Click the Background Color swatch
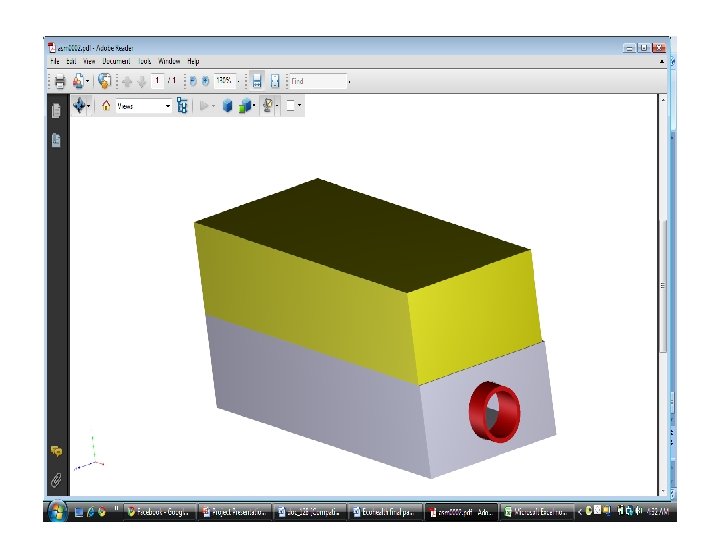This screenshot has height=540, width=720. (290, 106)
